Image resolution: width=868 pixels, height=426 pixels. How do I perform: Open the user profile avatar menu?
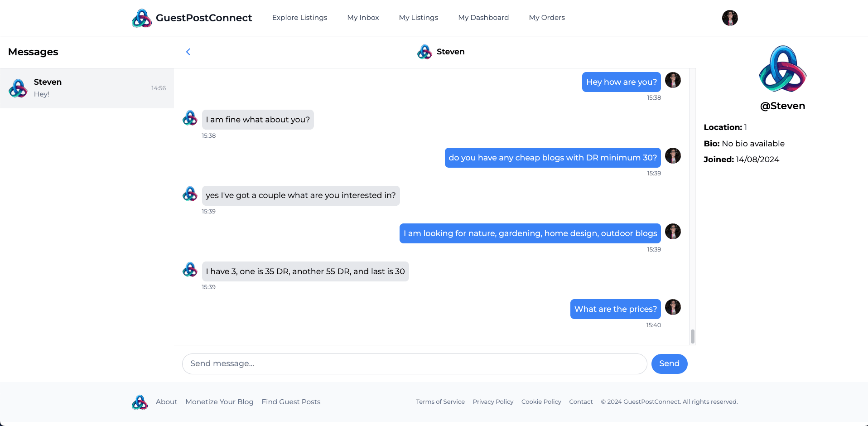pyautogui.click(x=729, y=18)
